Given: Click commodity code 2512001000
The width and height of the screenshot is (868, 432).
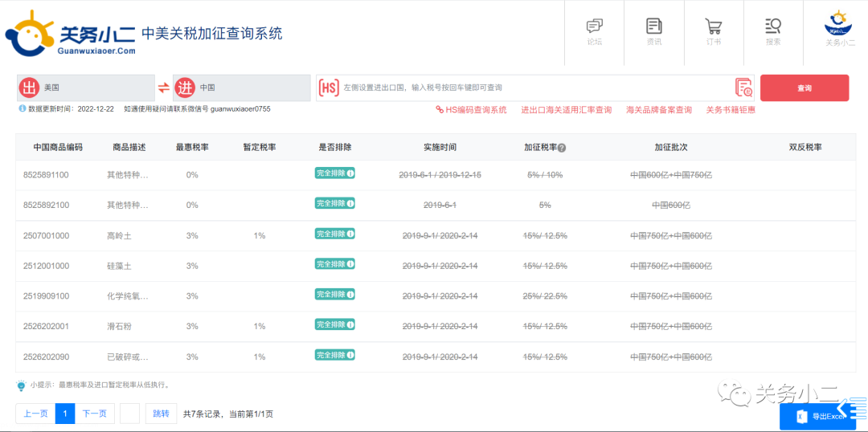Looking at the screenshot, I should click(47, 266).
